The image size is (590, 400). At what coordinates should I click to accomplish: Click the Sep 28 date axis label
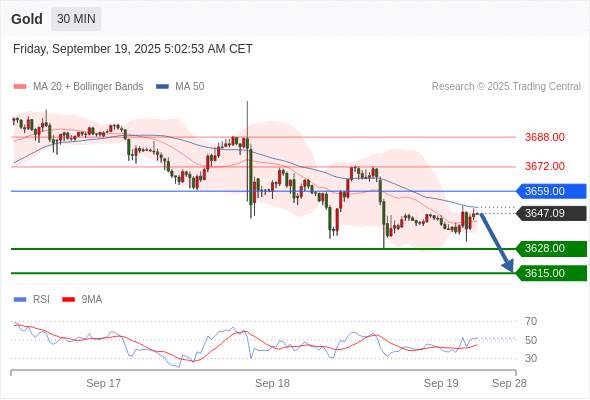tap(509, 383)
